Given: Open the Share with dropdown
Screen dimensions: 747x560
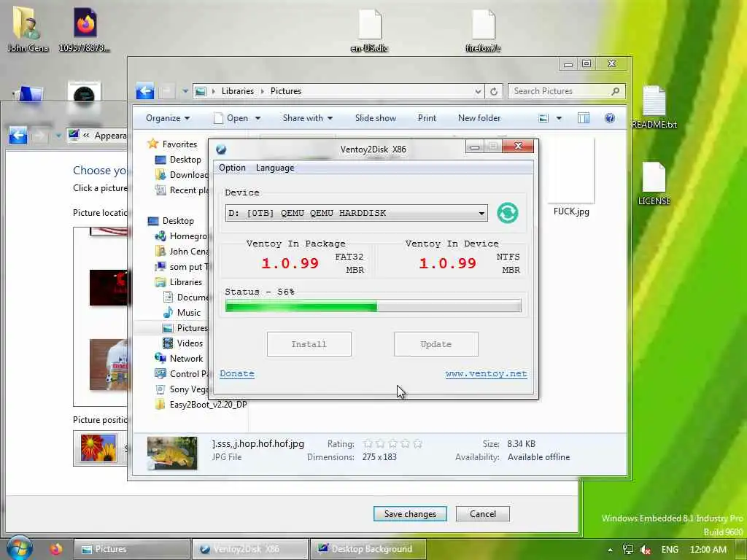Looking at the screenshot, I should tap(308, 118).
